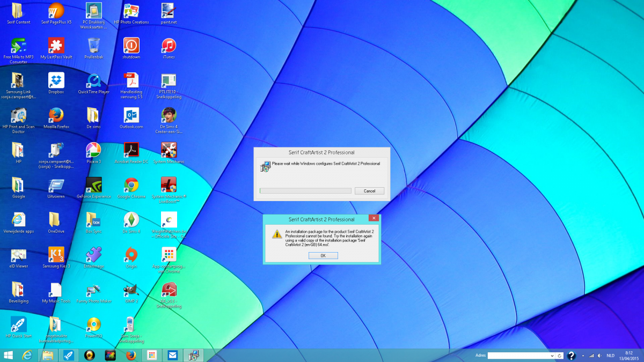
Task: Open the volume control in tray
Action: pyautogui.click(x=600, y=356)
